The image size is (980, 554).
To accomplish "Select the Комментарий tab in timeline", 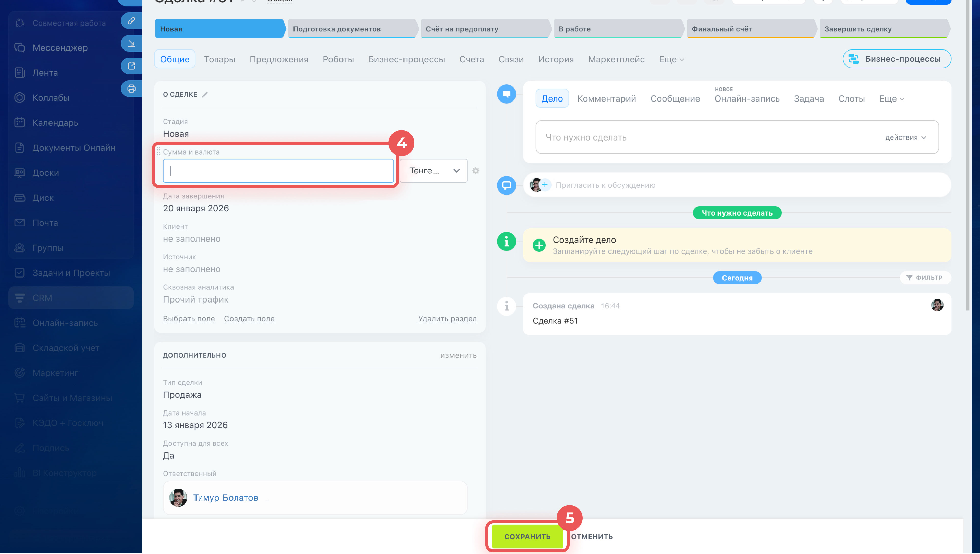I will 606,98.
